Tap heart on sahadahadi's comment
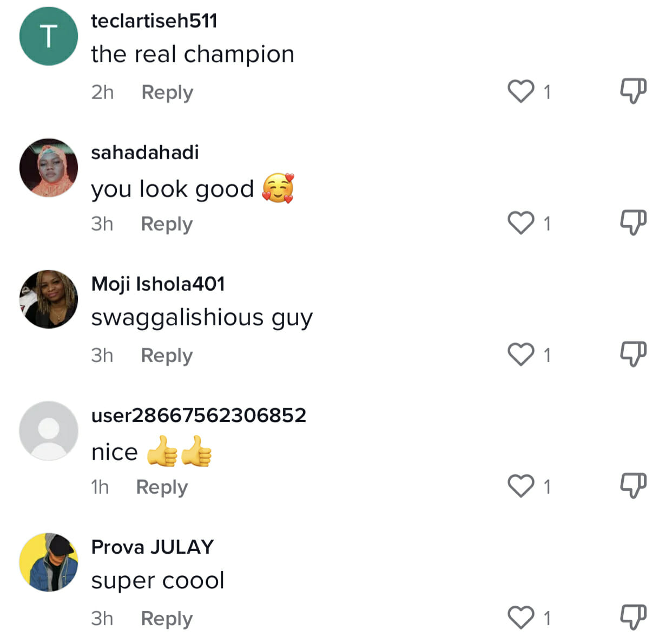 pos(521,223)
